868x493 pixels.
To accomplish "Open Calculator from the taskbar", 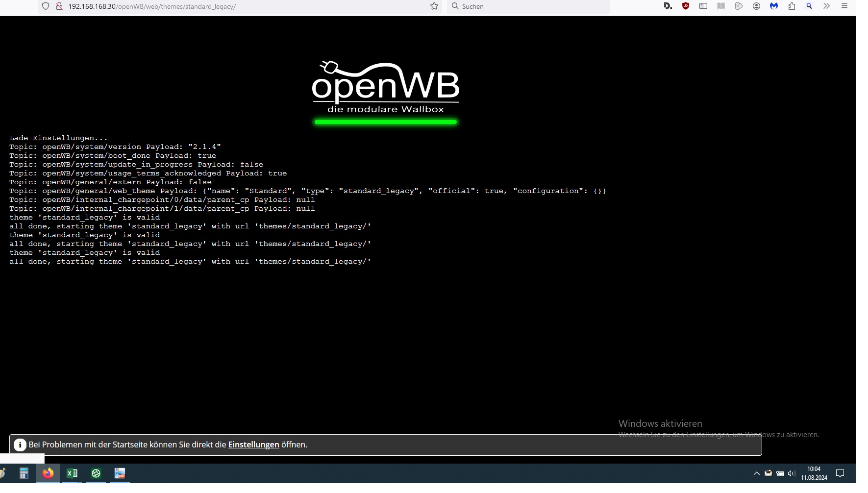I will pyautogui.click(x=24, y=473).
